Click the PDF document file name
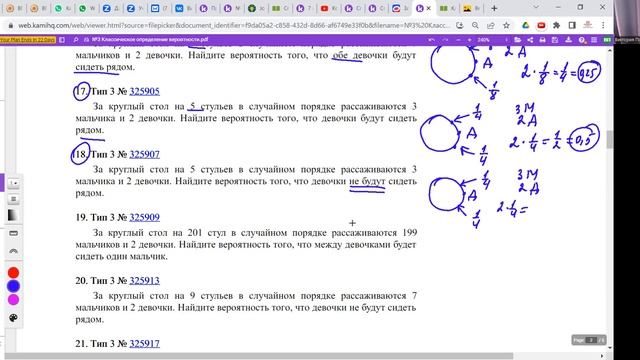 click(x=150, y=40)
